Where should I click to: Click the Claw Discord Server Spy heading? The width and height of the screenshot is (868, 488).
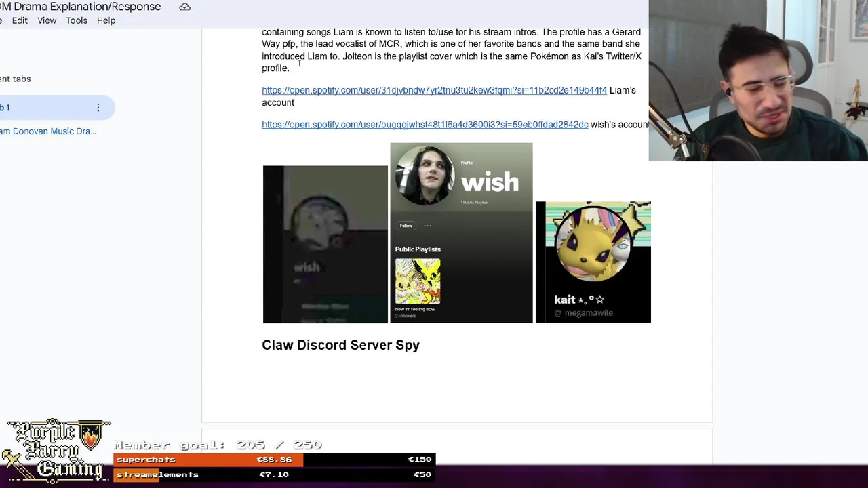coord(340,345)
